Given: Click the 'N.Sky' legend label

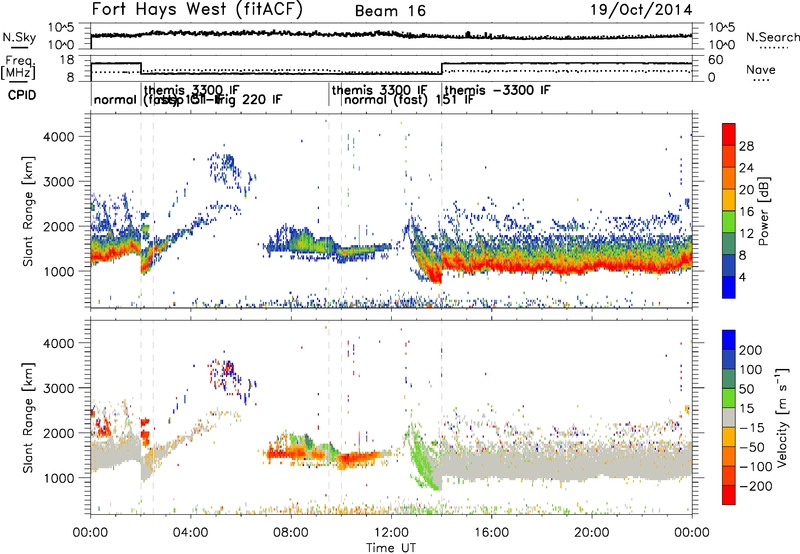Looking at the screenshot, I should (x=19, y=37).
